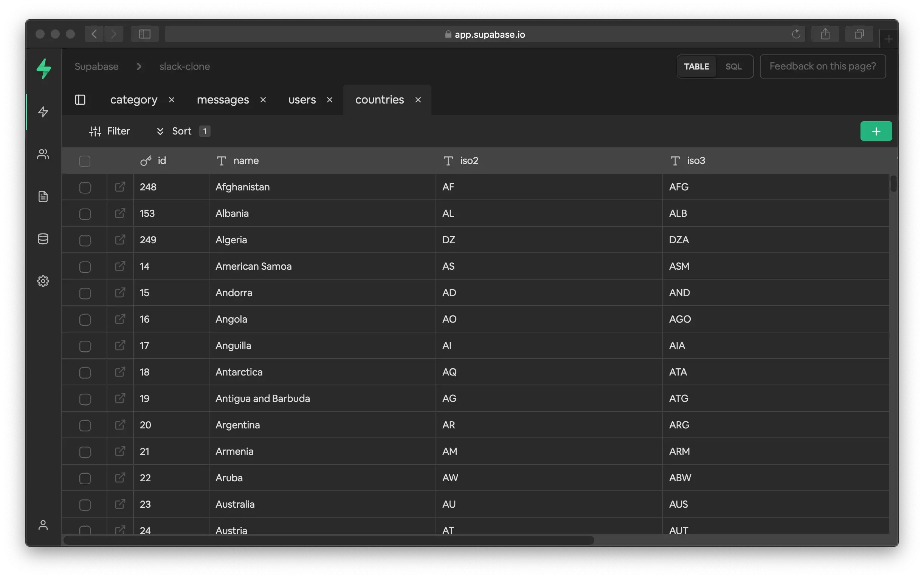
Task: Select the Database icon in the sidebar
Action: point(43,239)
